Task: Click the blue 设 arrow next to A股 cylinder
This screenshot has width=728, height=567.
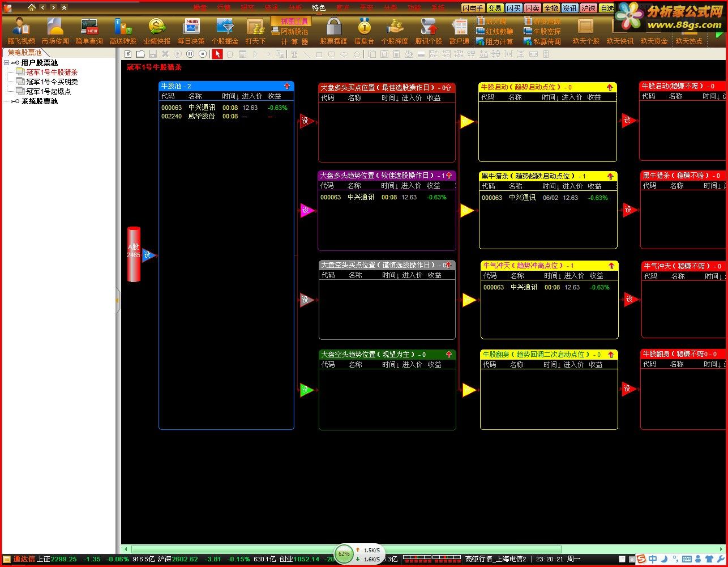Action: coord(148,255)
